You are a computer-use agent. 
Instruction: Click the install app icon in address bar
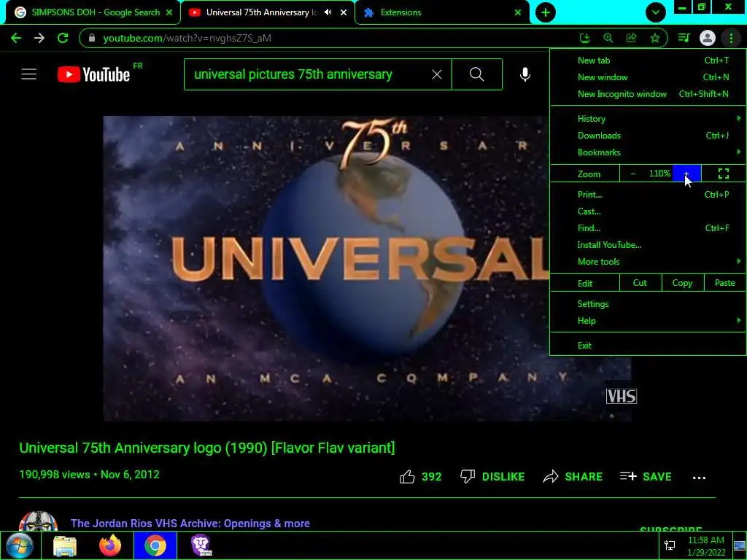584,38
